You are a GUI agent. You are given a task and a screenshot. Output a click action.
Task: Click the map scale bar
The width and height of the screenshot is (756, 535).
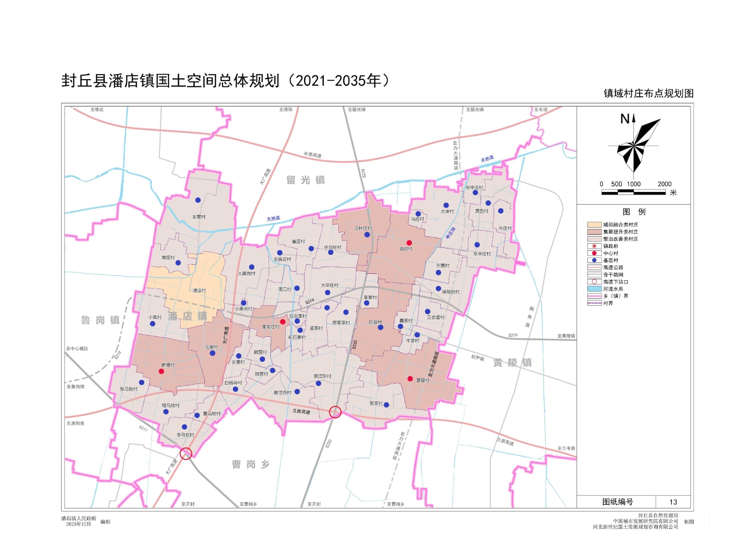pyautogui.click(x=633, y=192)
